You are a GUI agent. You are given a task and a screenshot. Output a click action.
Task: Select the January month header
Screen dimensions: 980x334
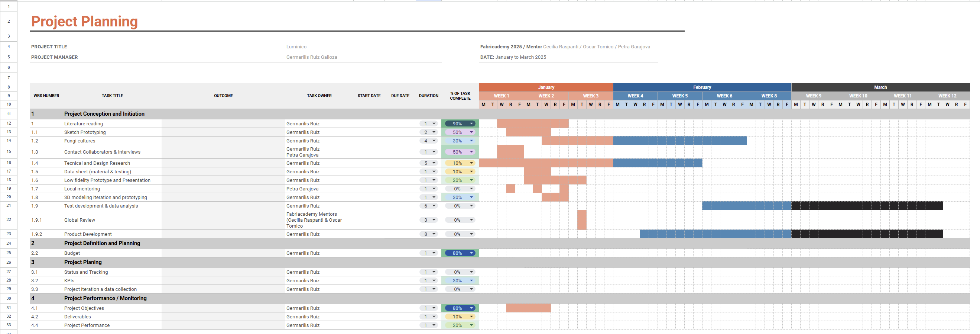[x=546, y=87]
